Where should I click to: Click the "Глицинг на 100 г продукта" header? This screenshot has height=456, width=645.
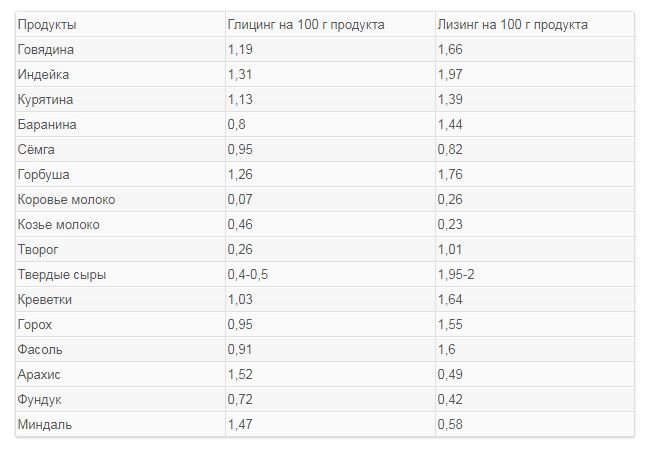point(305,24)
